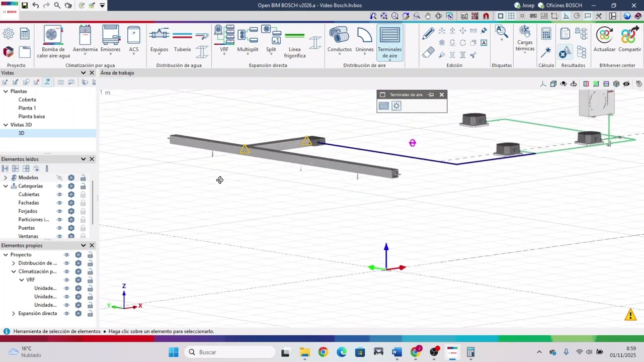The height and width of the screenshot is (362, 644).
Task: Click the Compartir BIMserver.center icon
Action: [x=629, y=39]
